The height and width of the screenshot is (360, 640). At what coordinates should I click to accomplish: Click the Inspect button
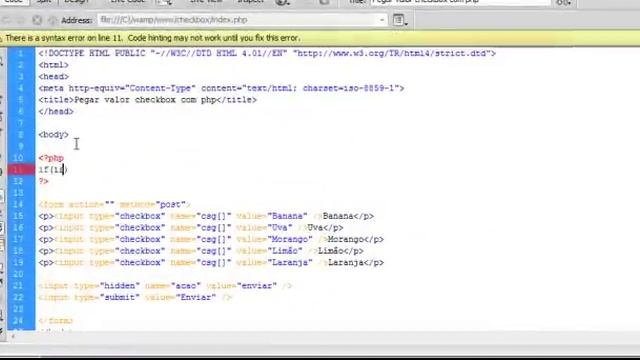pos(250,2)
